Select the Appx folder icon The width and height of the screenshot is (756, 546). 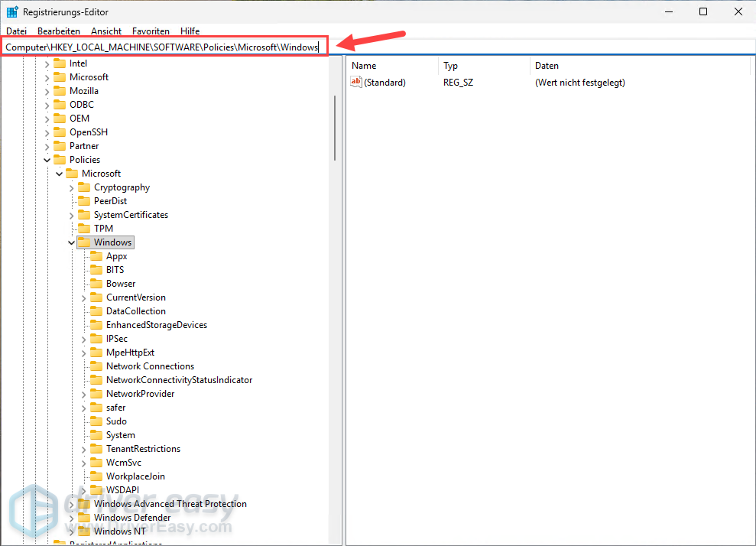point(96,255)
